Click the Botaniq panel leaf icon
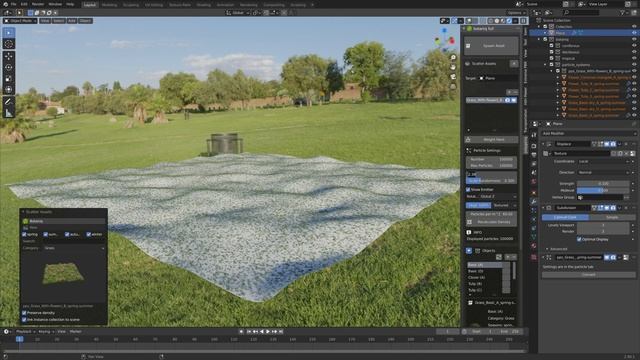Screen dimensions: 640x360 469,29
